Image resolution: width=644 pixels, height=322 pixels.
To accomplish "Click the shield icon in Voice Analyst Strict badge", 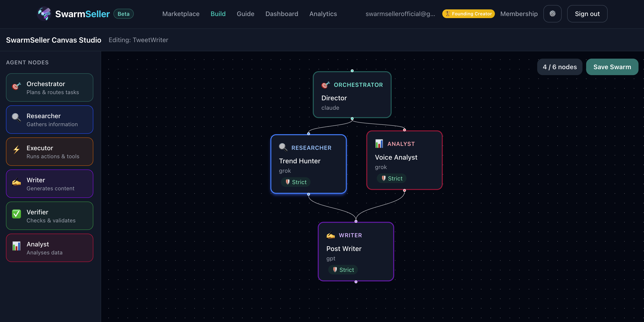I will click(384, 178).
